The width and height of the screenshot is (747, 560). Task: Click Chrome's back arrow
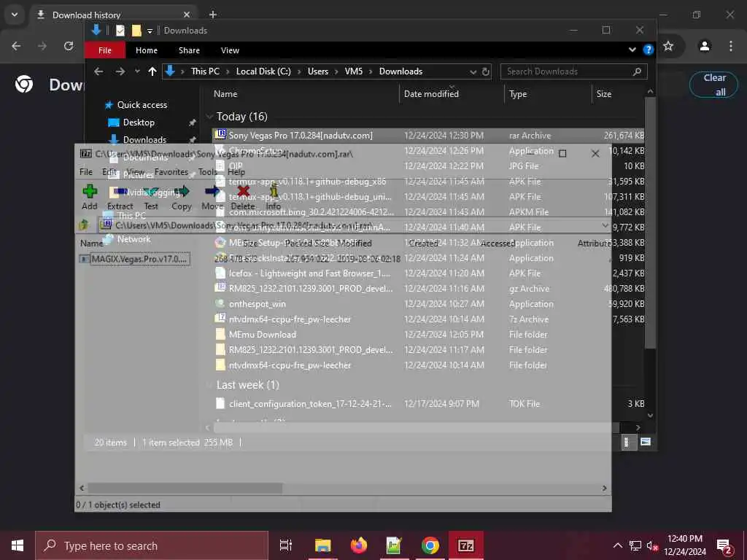tap(16, 46)
